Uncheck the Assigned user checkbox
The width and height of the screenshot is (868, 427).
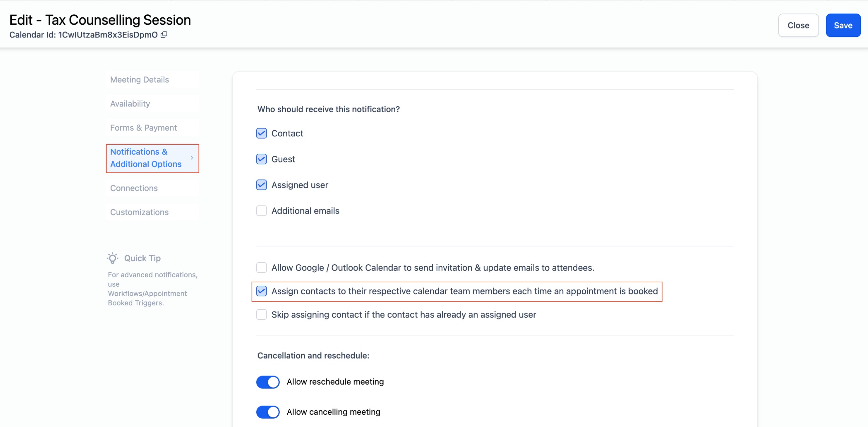[x=262, y=185]
